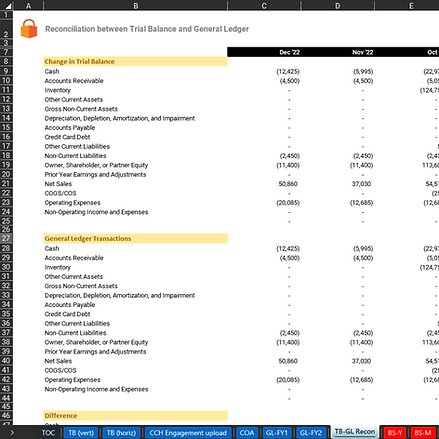Select 'Net Sales' label in row 40

coord(58,361)
